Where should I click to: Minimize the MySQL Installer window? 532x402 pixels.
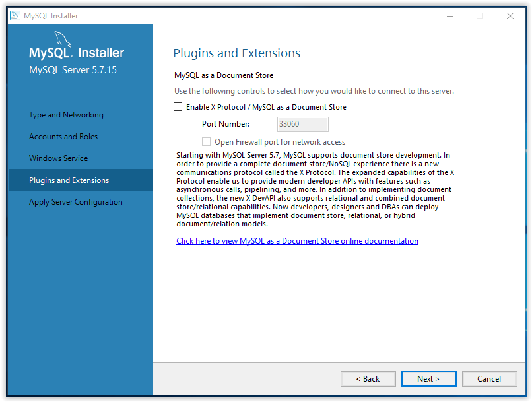click(450, 16)
